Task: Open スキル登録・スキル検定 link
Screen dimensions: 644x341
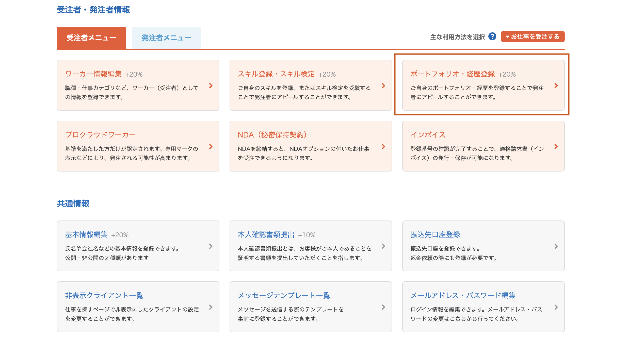Action: [276, 74]
